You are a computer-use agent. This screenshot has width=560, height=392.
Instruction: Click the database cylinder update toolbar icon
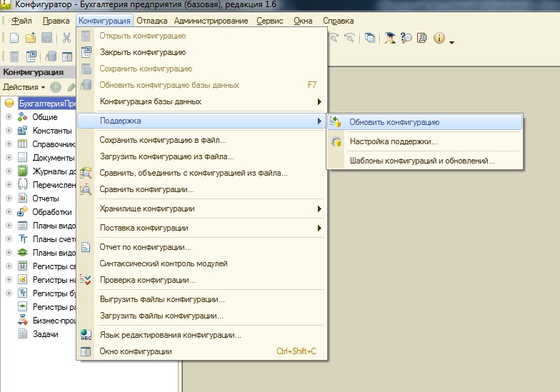(51, 56)
